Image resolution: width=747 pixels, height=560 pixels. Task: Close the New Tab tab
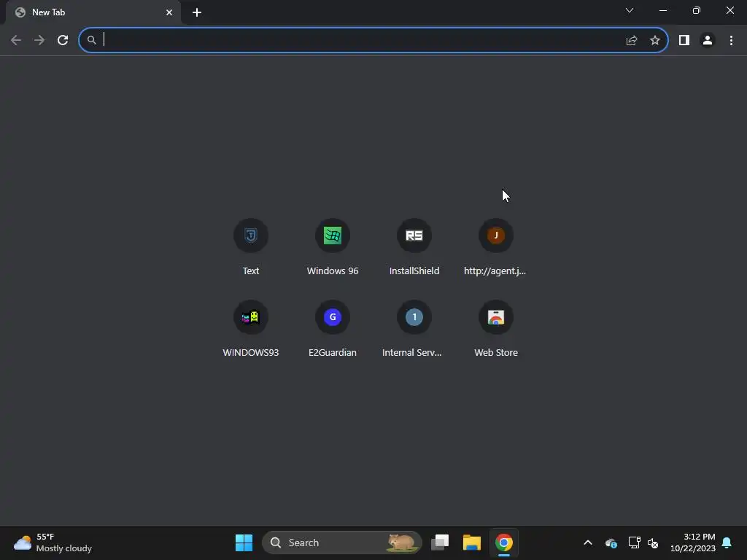pos(169,12)
